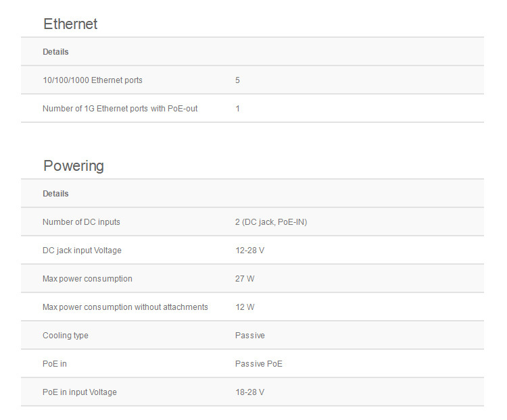
Task: Click the Details header under Powering
Action: [55, 194]
